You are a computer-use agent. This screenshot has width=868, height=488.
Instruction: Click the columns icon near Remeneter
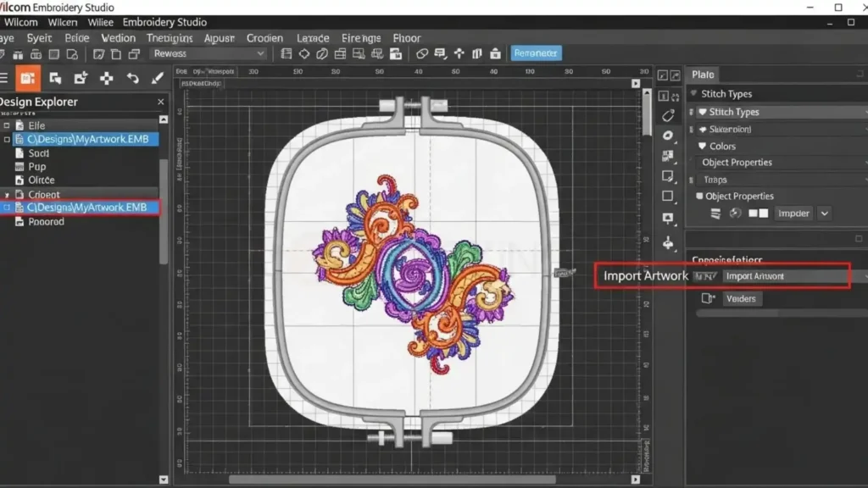[x=477, y=53]
